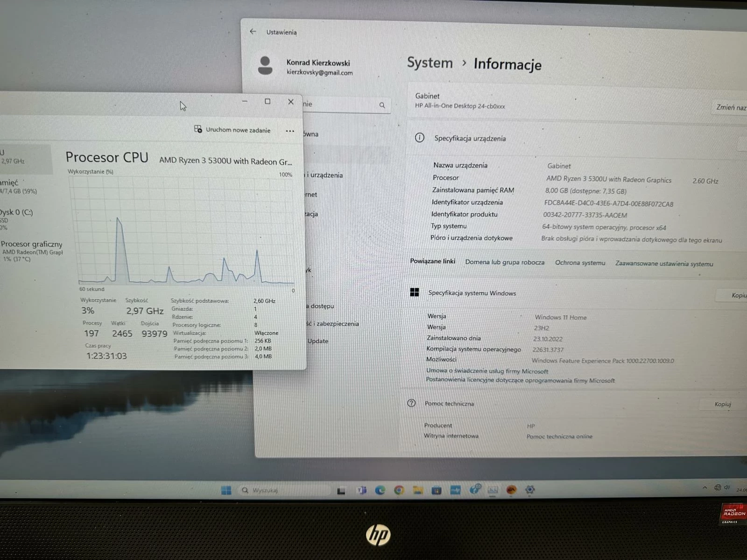747x560 pixels.
Task: Open Postanowienia licencyjne dotyczące oprogramowania link
Action: (x=520, y=380)
